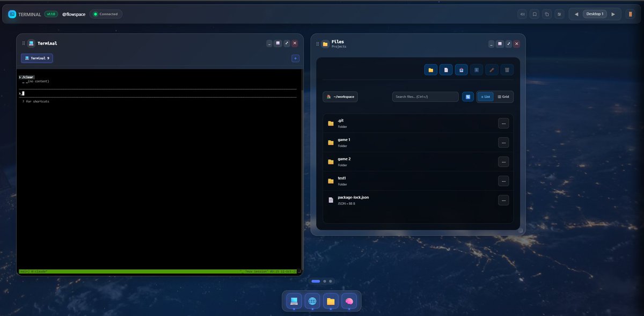Screen dimensions: 644x316
Task: Select the first desktop page indicator
Action: click(316, 281)
